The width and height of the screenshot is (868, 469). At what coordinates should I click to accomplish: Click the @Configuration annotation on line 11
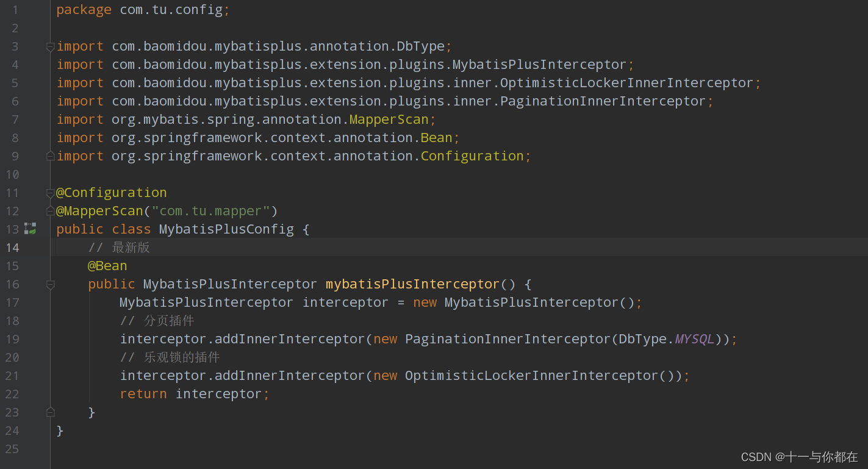click(x=112, y=193)
